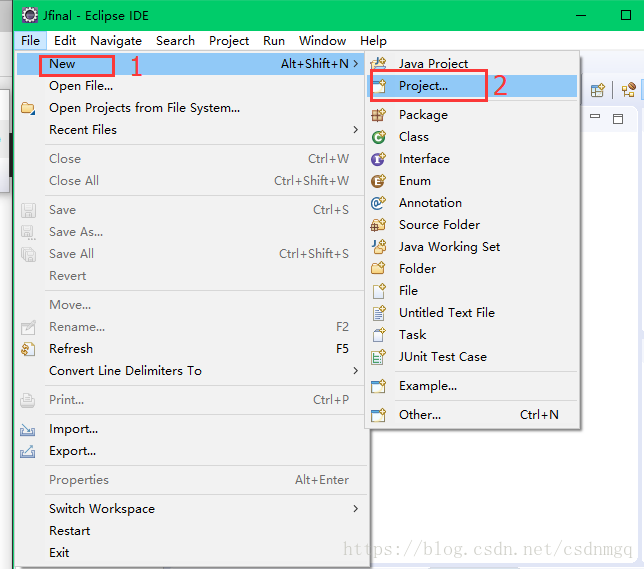Image resolution: width=644 pixels, height=569 pixels.
Task: Minimize the editor view panel
Action: [x=595, y=116]
